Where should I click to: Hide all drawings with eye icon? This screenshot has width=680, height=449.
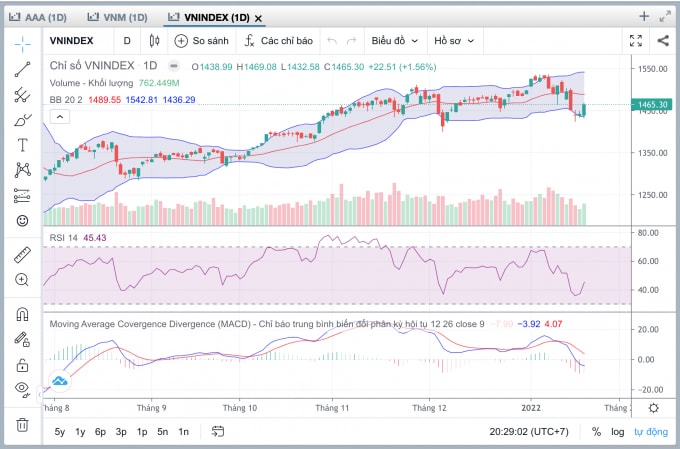[22, 389]
